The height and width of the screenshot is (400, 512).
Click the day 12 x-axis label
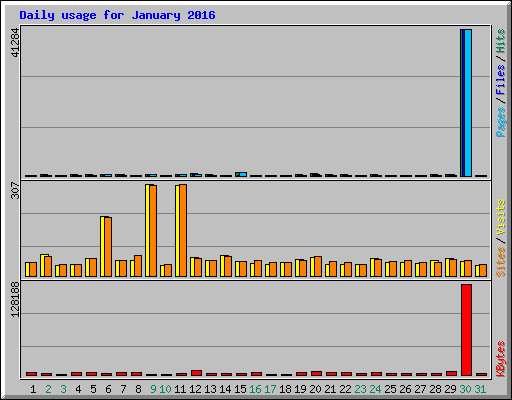(x=195, y=389)
